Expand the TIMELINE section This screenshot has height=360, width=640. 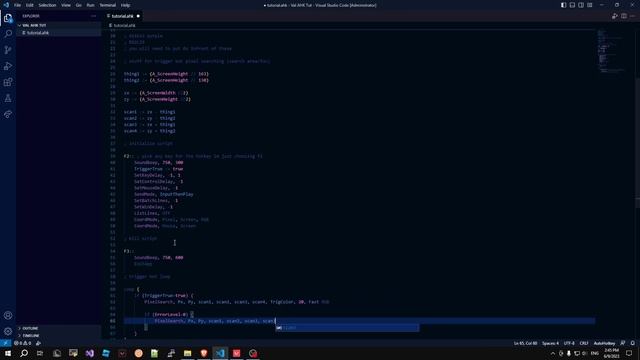click(59, 336)
